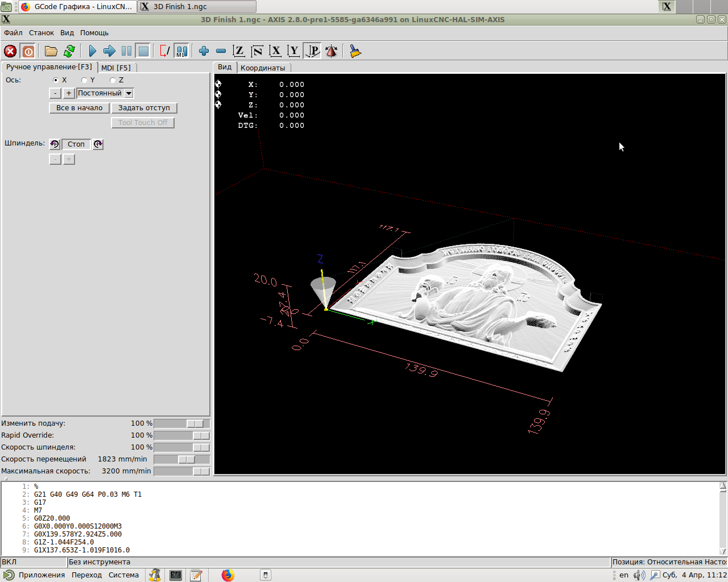Select Z axis radio button
Screen dimensions: 728x582
point(113,80)
